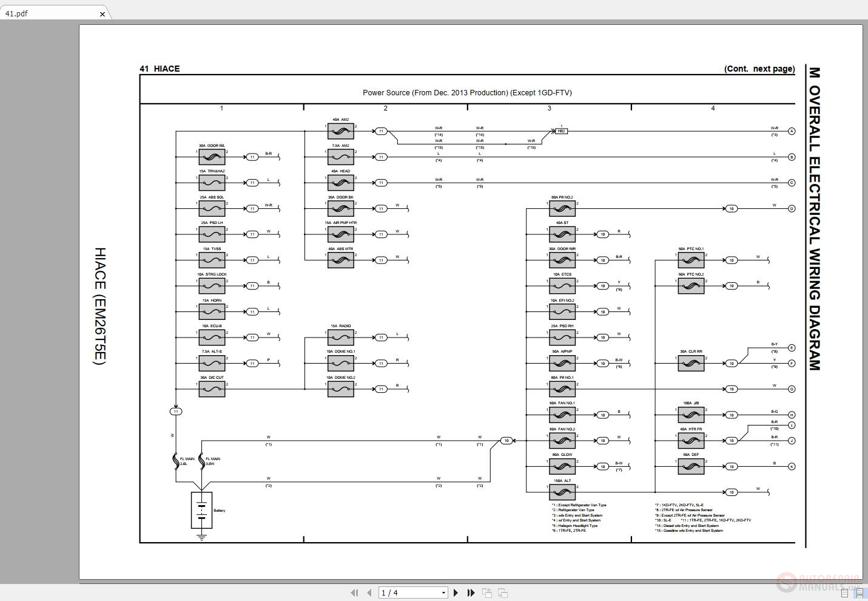Click the '41 HIACE' page header

[160, 69]
